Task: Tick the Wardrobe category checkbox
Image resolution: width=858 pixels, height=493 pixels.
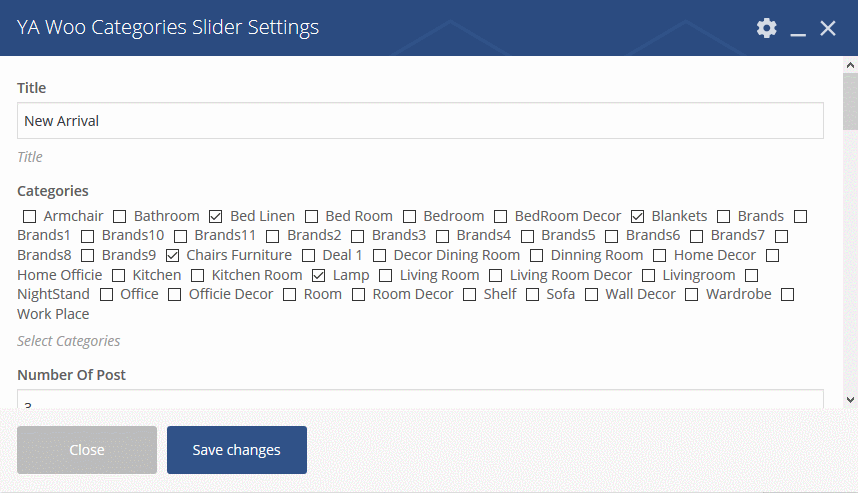Action: pos(692,295)
